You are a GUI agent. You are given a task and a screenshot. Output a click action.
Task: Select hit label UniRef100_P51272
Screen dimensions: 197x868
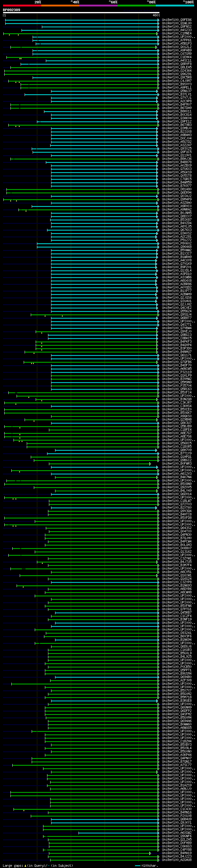pyautogui.click(x=177, y=240)
